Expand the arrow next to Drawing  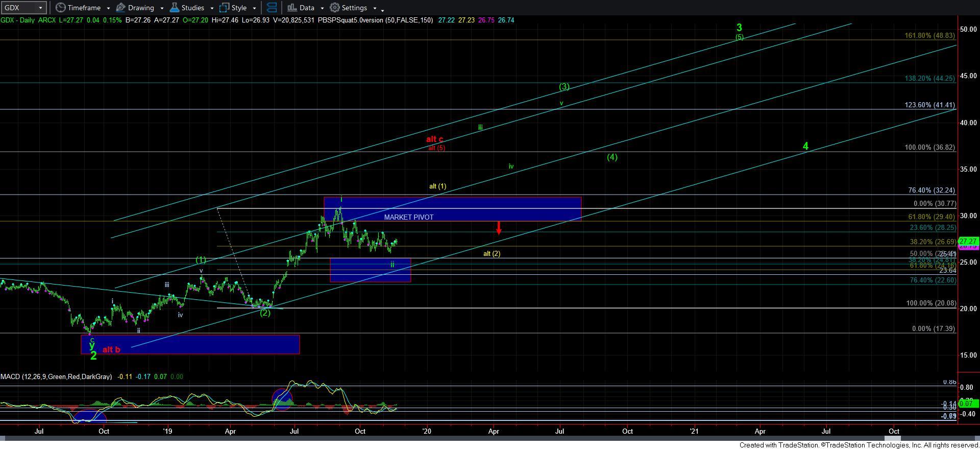162,8
